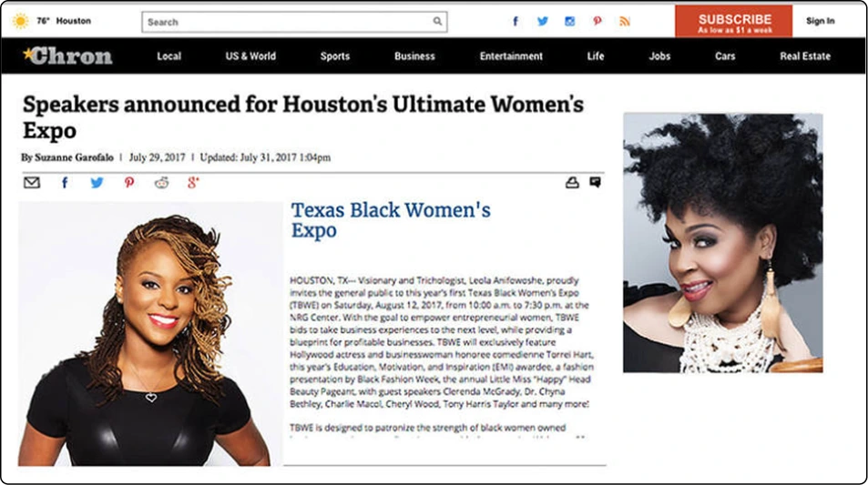The image size is (868, 485).
Task: Select Entertainment in the navigation bar
Action: tap(511, 56)
